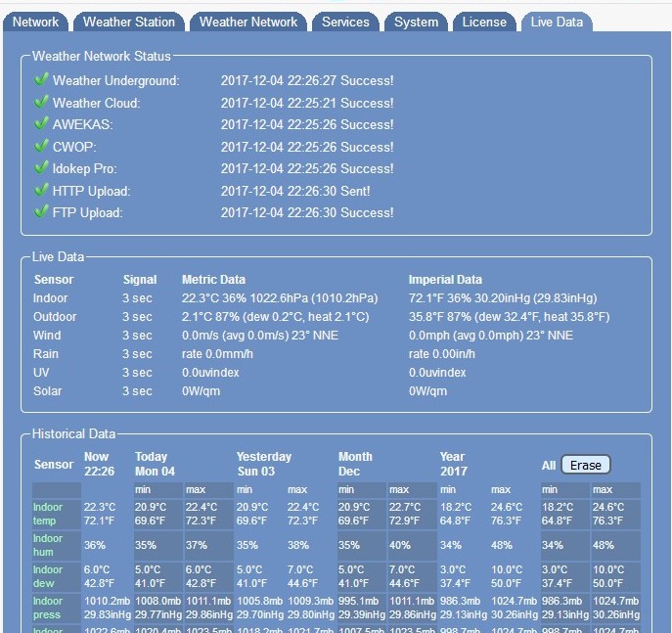
Task: Click the Weather Underground timestamp status text
Action: (307, 80)
